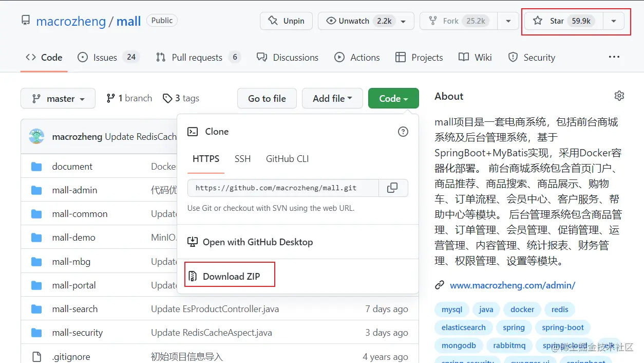
Task: Select the SSH clone tab
Action: point(242,159)
